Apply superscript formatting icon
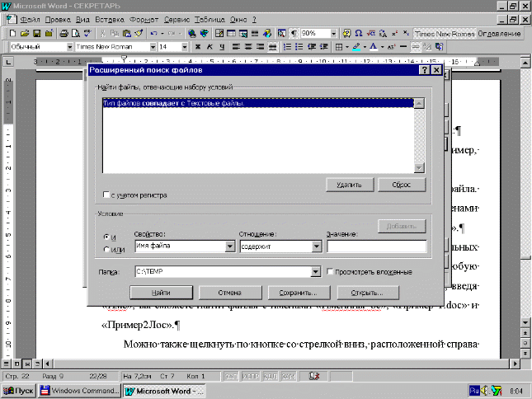 coord(394,33)
